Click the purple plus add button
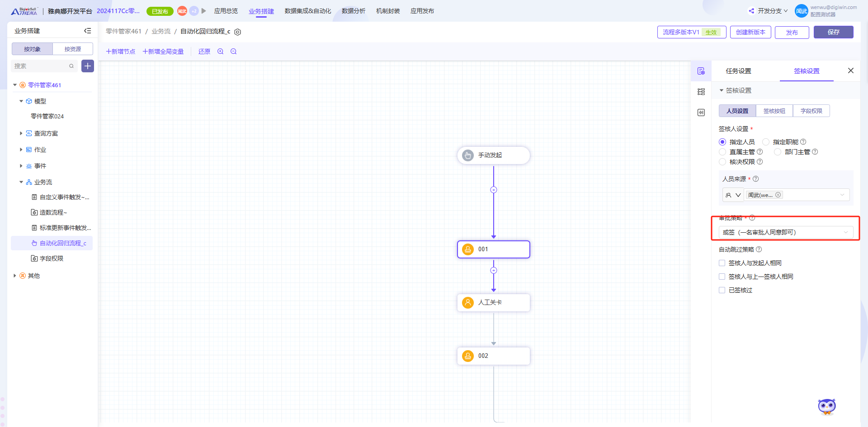 (88, 66)
